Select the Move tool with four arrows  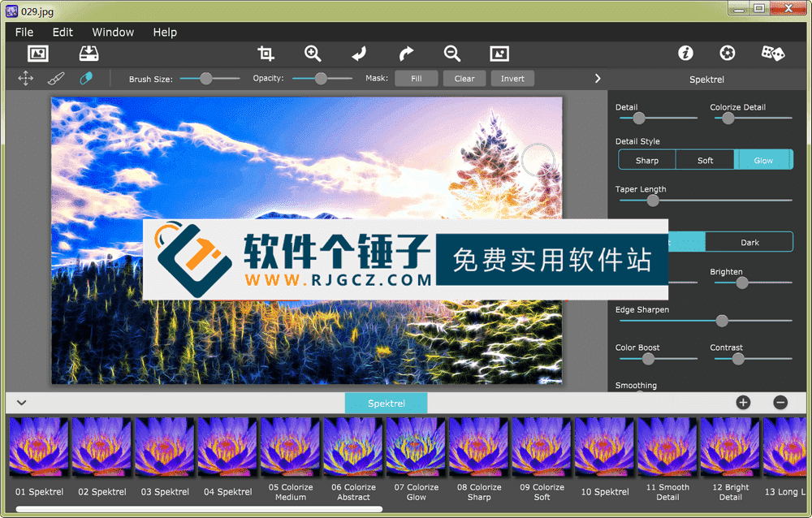click(x=25, y=79)
